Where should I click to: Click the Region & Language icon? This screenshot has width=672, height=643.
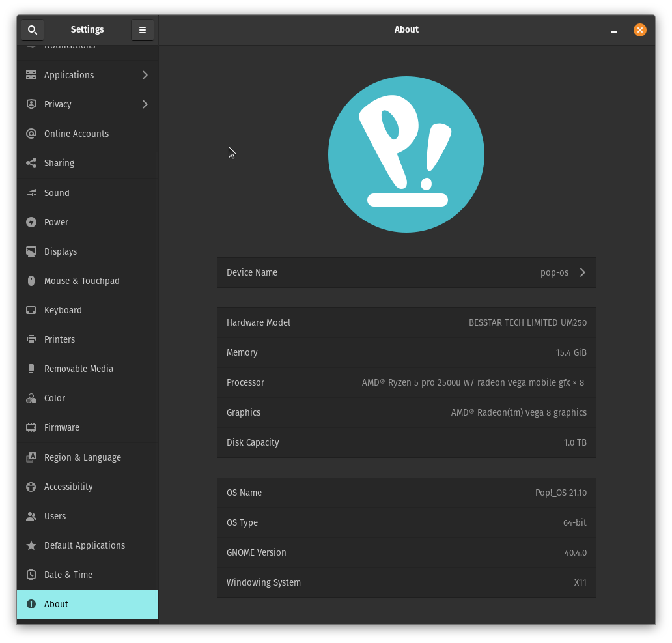point(31,457)
